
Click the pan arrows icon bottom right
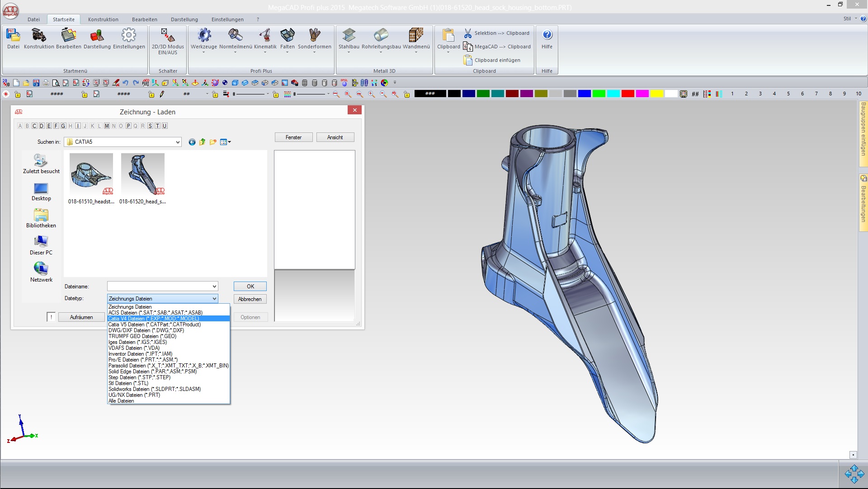click(854, 474)
